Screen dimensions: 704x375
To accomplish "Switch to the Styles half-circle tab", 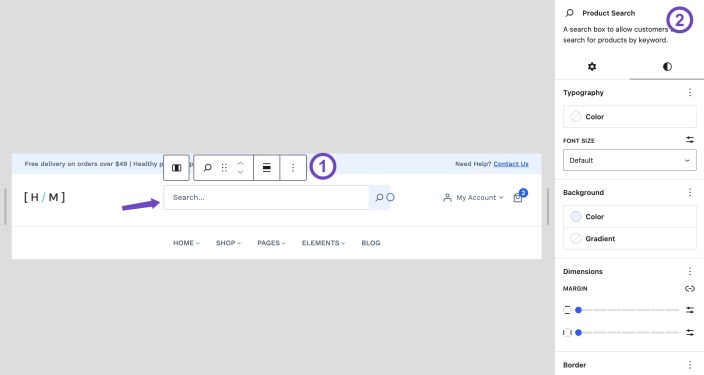I will coord(667,66).
